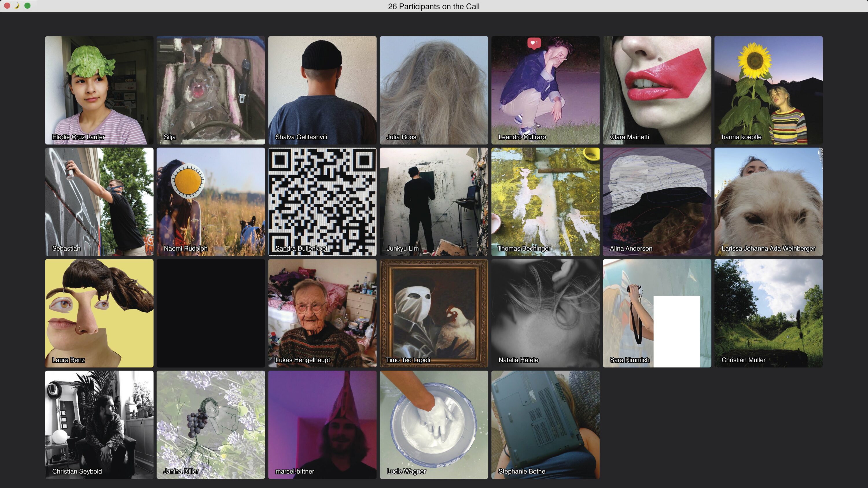Open Sara Kimmich's participant tile

pos(657,313)
